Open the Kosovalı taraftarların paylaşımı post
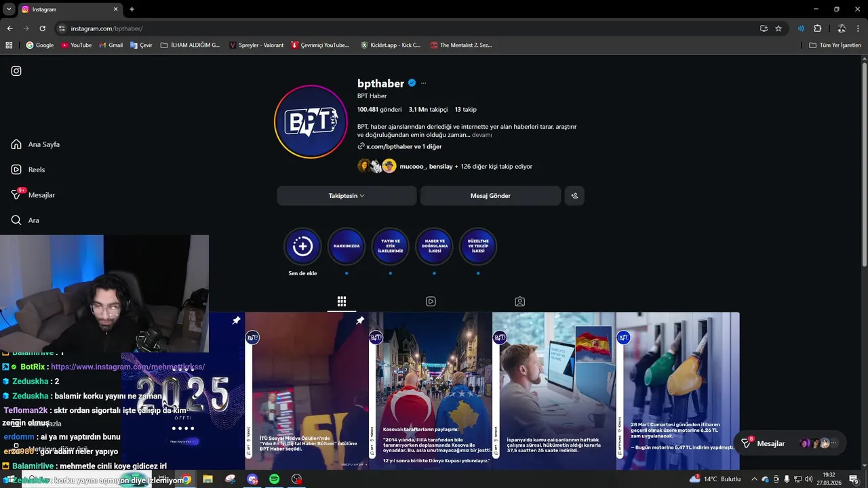Screen dimensions: 868x488 click(x=431, y=391)
